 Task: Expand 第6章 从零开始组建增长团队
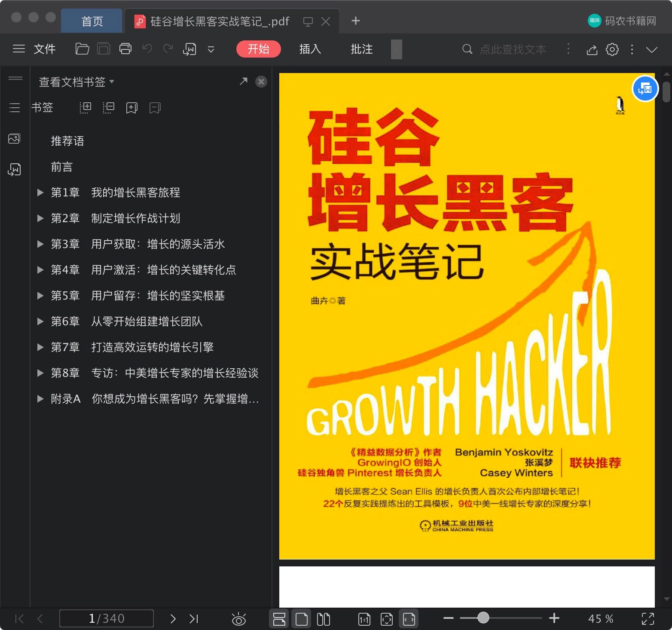point(40,321)
